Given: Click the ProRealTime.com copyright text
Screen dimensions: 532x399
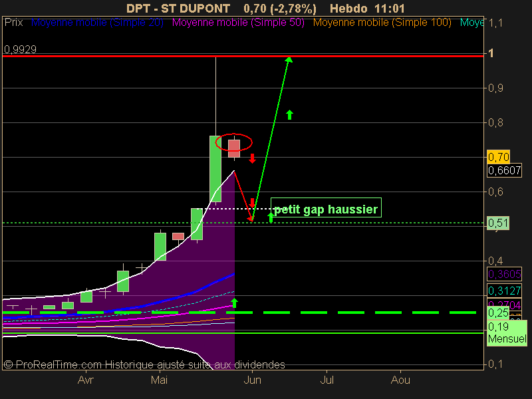Looking at the screenshot, I should (x=144, y=364).
